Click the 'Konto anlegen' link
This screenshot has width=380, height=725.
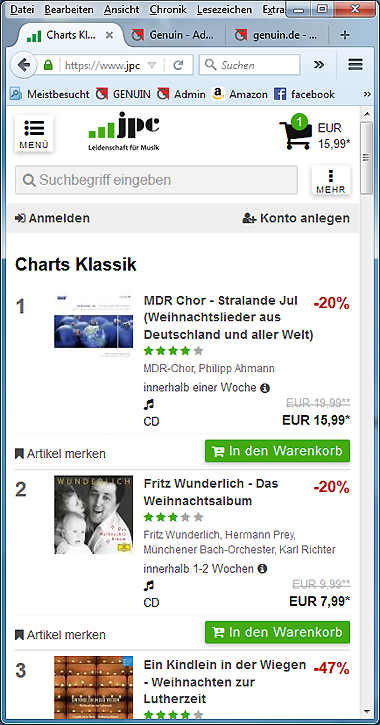(x=296, y=218)
